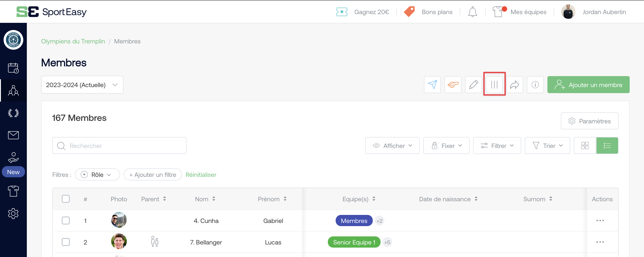This screenshot has height=257, width=644.
Task: Open actions menu for Bellanger row
Action: pos(600,242)
